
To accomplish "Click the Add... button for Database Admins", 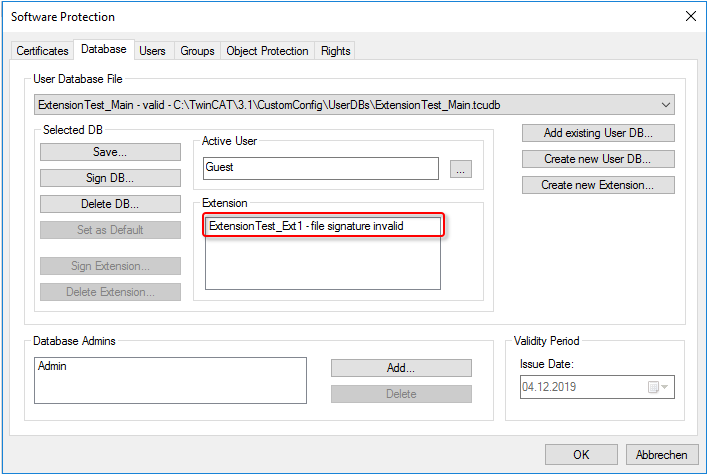I will [x=401, y=368].
